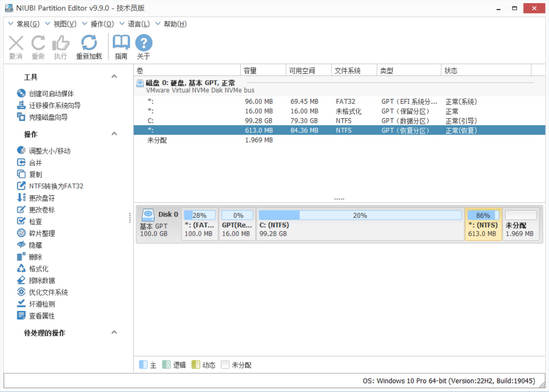
Task: Select the 磁盘 0 disk header row
Action: 339,86
